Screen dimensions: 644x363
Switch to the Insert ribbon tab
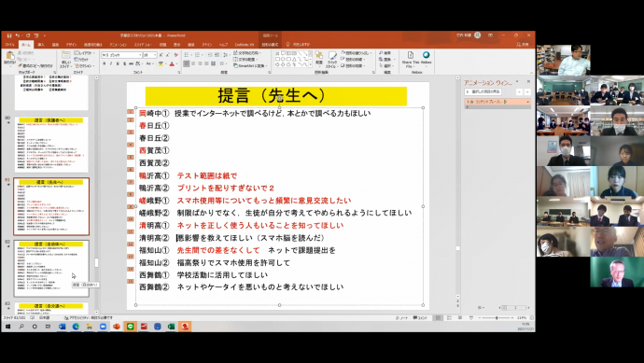(41, 45)
